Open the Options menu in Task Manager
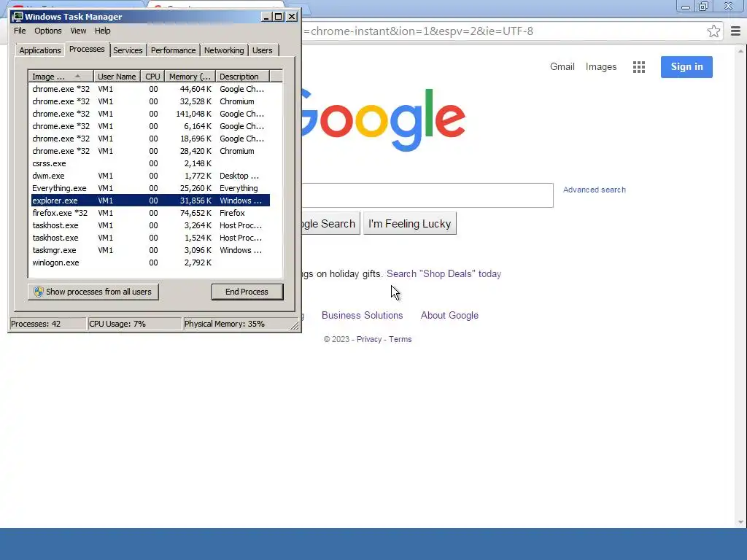 pos(47,31)
